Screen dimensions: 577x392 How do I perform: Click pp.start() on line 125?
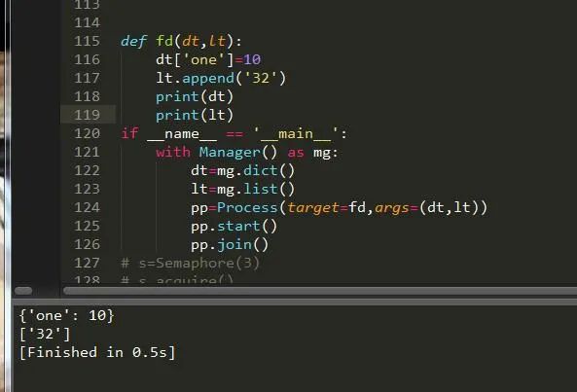[x=234, y=226]
